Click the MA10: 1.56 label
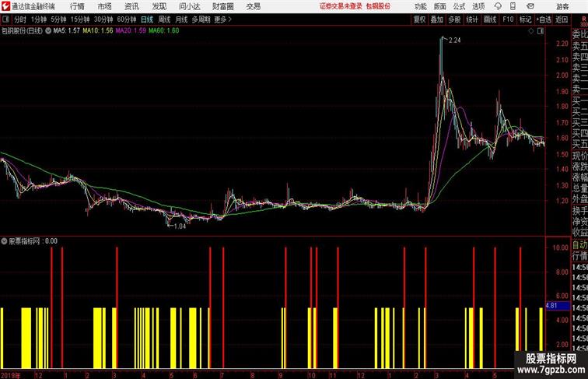Screen dimensions: 588x379 pos(98,31)
